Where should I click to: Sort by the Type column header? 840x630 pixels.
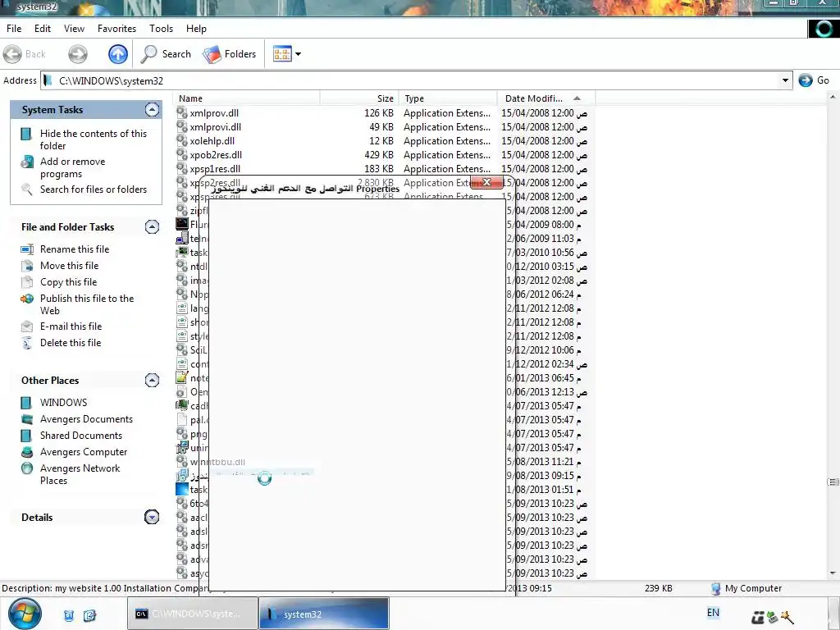[448, 98]
